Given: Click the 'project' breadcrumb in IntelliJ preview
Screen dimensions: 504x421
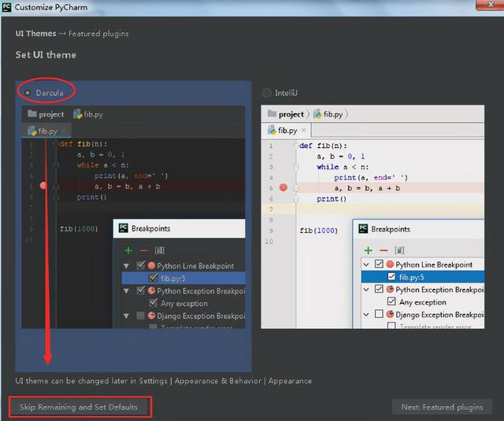Looking at the screenshot, I should tap(291, 114).
